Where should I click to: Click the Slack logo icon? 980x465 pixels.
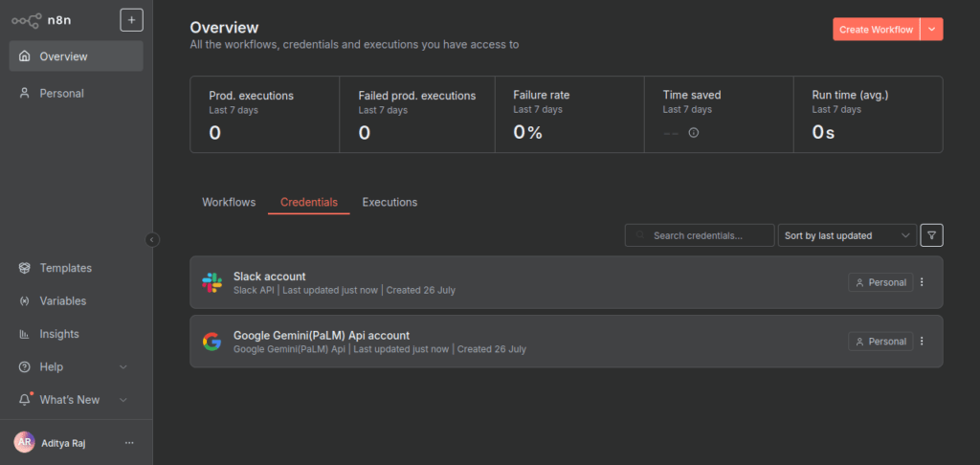click(212, 282)
